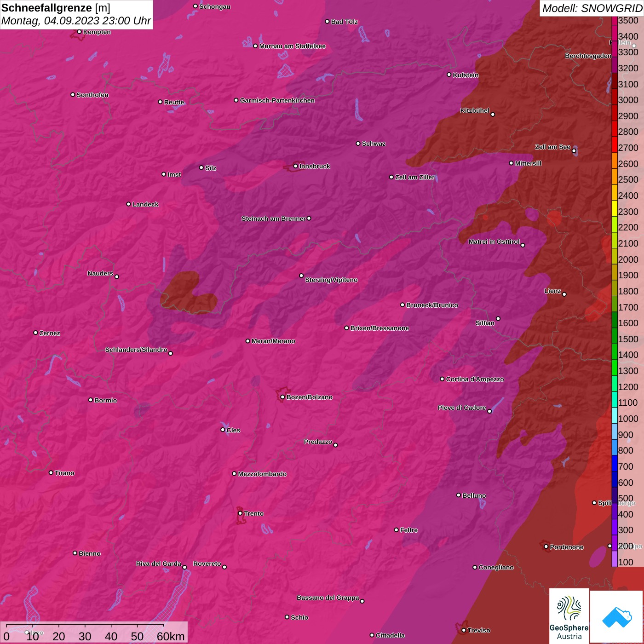Click the 3100 dark red legend swatch
Screen dimensions: 644x644
coord(615,81)
